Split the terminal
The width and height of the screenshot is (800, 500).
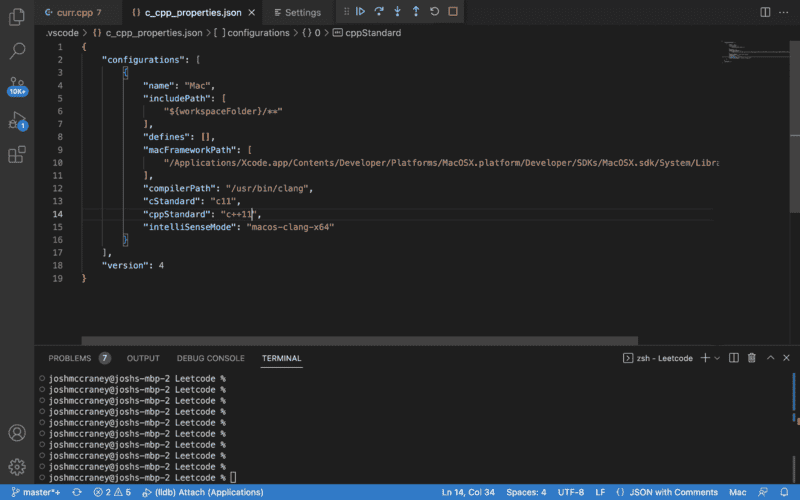pyautogui.click(x=734, y=358)
